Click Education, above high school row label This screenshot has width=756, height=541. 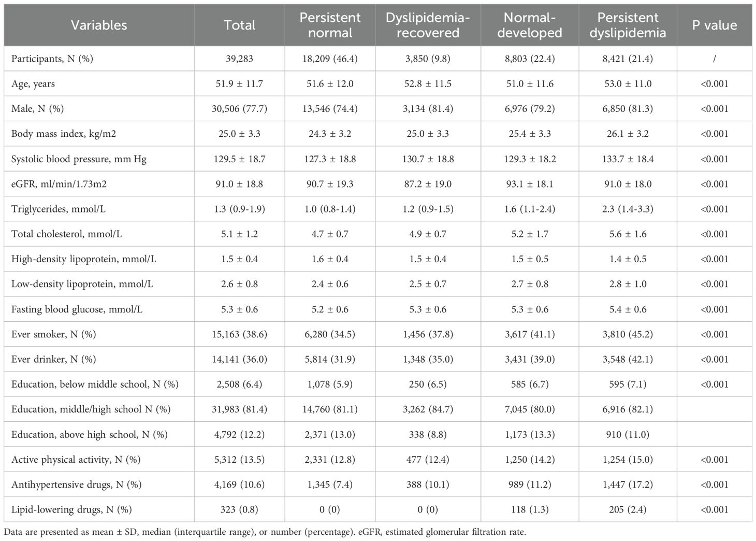pyautogui.click(x=90, y=434)
